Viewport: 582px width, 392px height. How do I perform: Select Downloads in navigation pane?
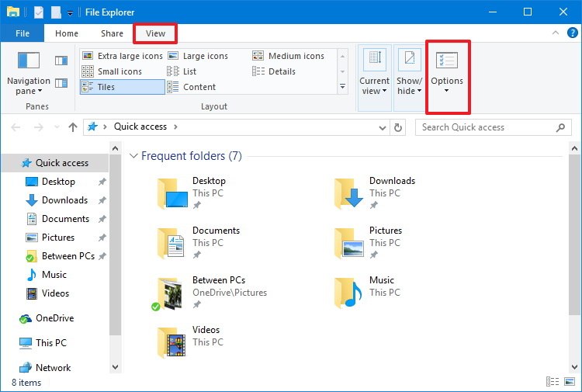[64, 200]
